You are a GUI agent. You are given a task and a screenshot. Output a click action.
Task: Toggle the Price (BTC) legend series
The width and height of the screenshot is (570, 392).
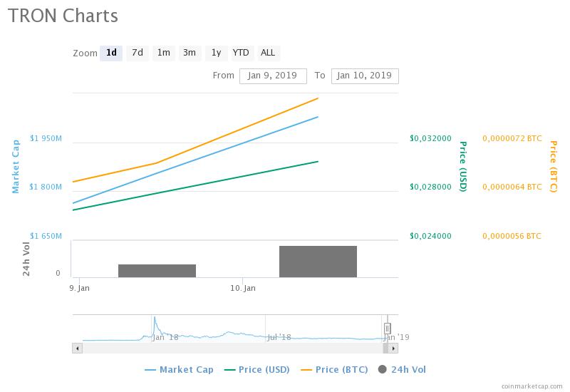click(334, 370)
